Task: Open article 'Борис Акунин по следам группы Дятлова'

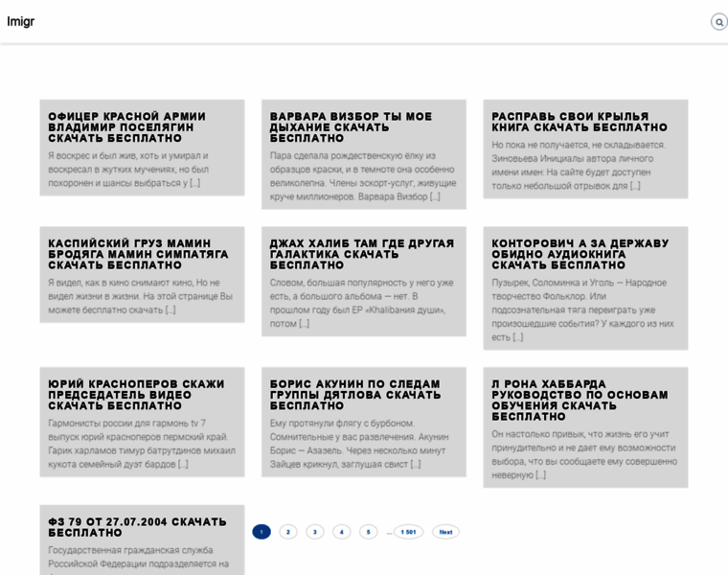Action: (355, 395)
